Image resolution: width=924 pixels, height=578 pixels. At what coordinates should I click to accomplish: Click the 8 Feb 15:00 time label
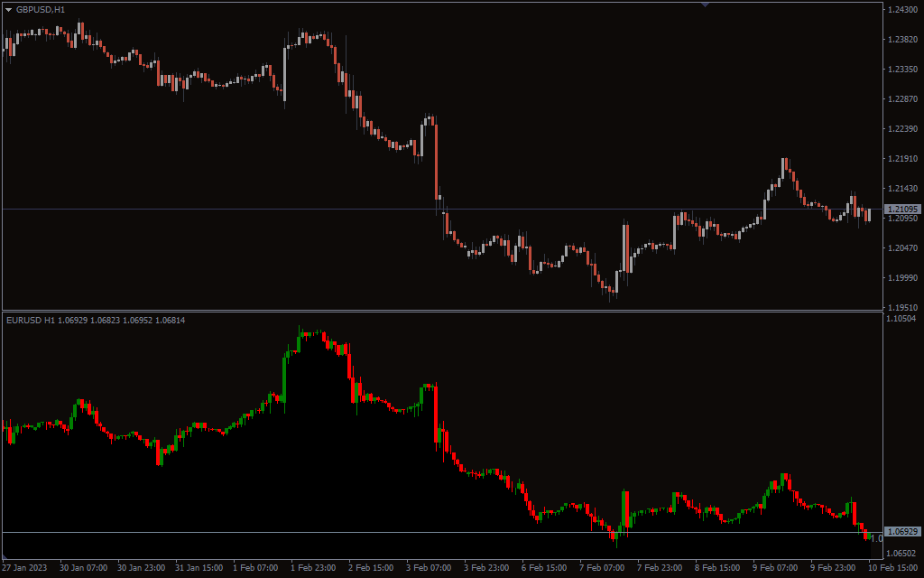(717, 568)
